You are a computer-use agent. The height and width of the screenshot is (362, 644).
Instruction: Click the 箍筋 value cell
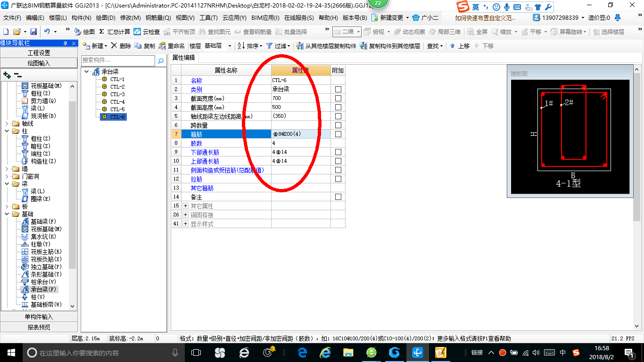(x=301, y=134)
